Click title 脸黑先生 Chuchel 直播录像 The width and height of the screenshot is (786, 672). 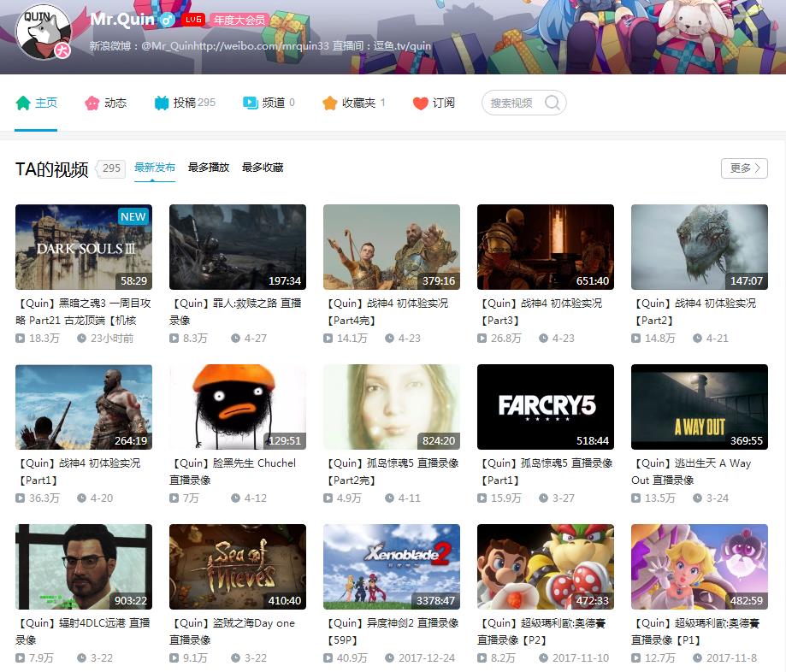point(233,472)
